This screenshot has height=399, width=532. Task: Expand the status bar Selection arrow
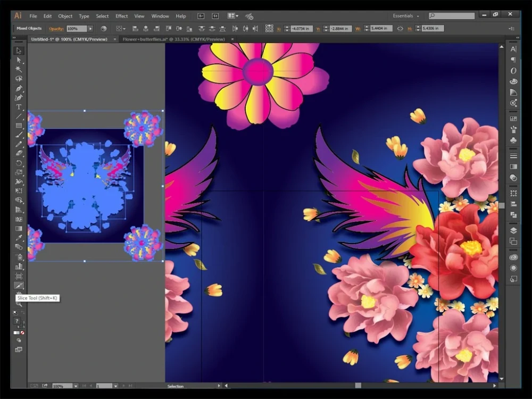(x=219, y=386)
